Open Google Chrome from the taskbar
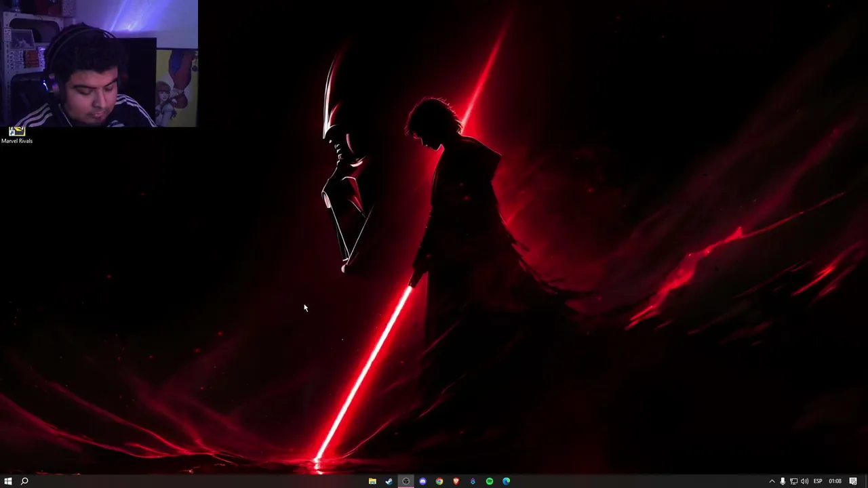This screenshot has height=488, width=868. coord(439,481)
